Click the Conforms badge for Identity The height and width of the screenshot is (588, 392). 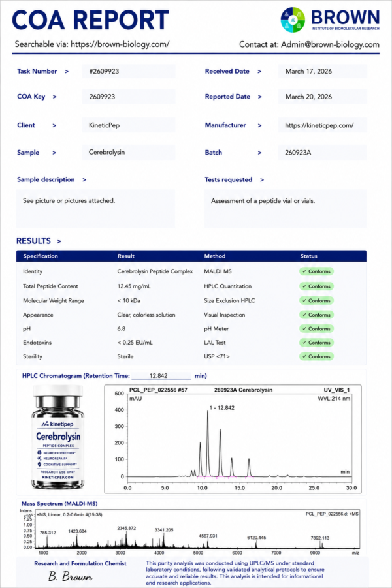pyautogui.click(x=316, y=271)
